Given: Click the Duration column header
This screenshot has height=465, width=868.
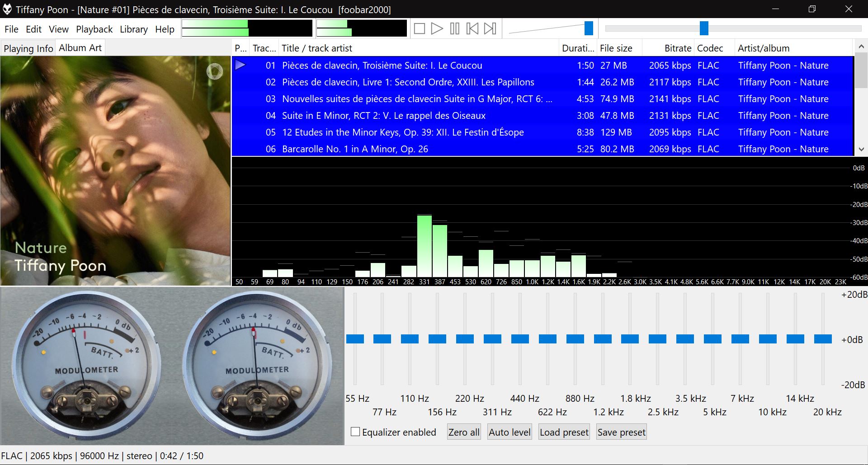Looking at the screenshot, I should click(577, 48).
